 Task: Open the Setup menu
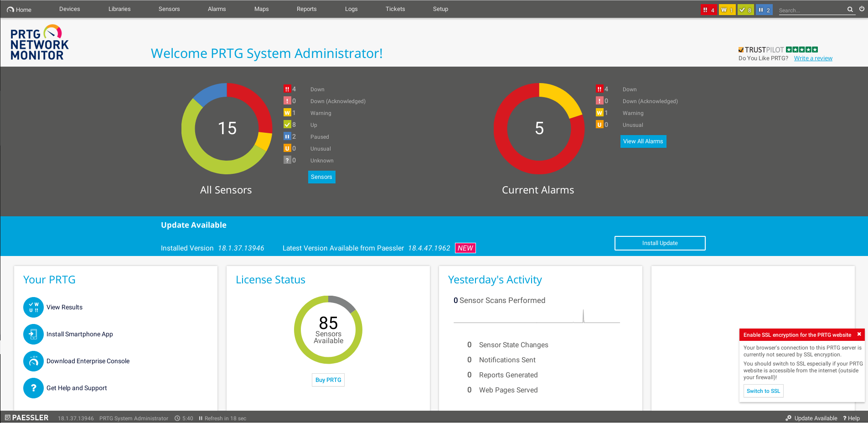pos(440,9)
